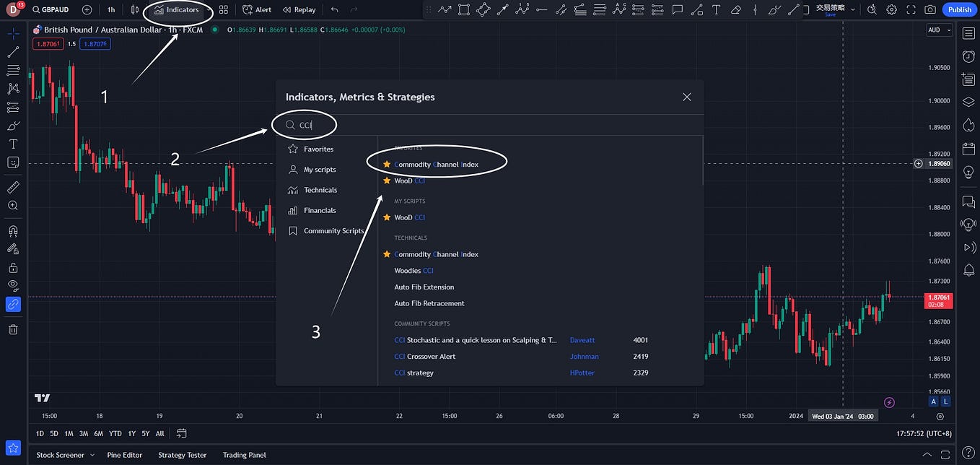This screenshot has height=465, width=980.
Task: Toggle stay in drawing mode pencil lock
Action: click(x=13, y=249)
